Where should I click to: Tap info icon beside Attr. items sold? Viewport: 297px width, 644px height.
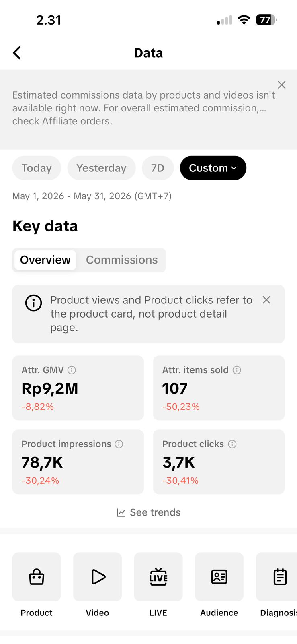(x=237, y=370)
